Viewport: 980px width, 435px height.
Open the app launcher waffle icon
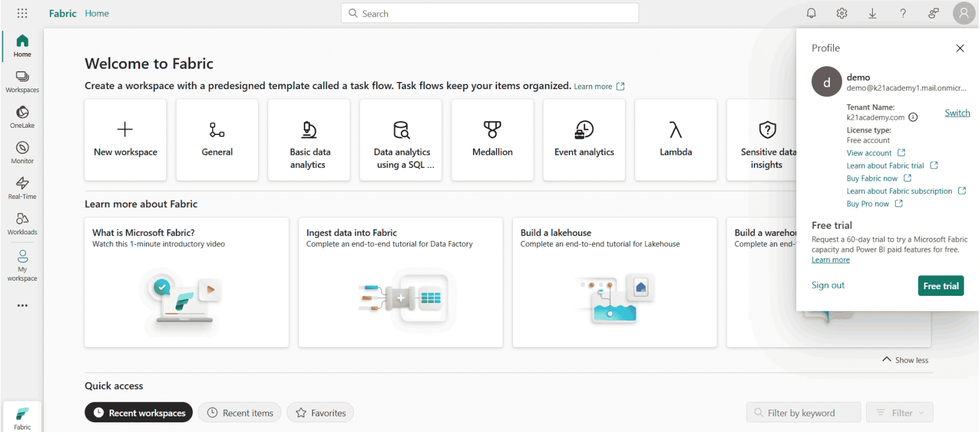click(x=22, y=13)
